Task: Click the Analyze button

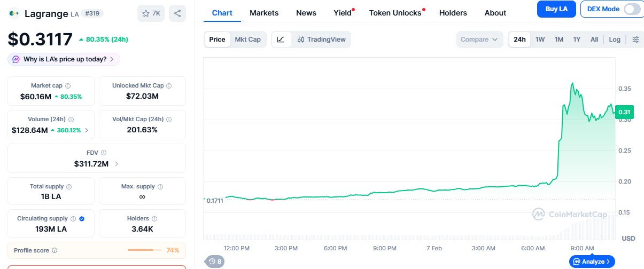Action: coord(592,262)
